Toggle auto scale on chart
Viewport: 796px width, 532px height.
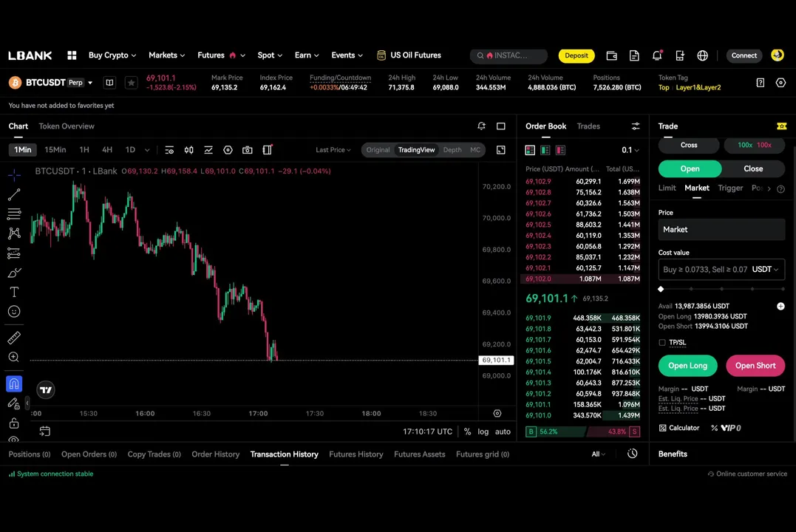pyautogui.click(x=503, y=432)
